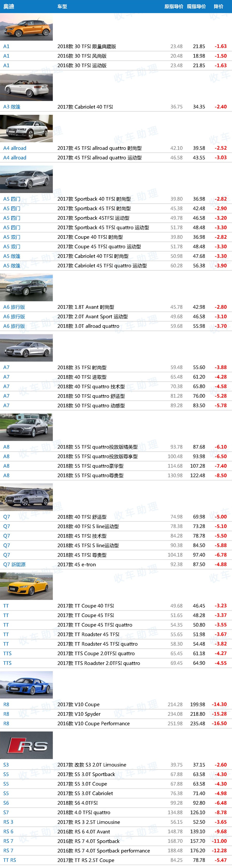Click the 原指导价 column header
232x868 pixels.
(x=174, y=6)
